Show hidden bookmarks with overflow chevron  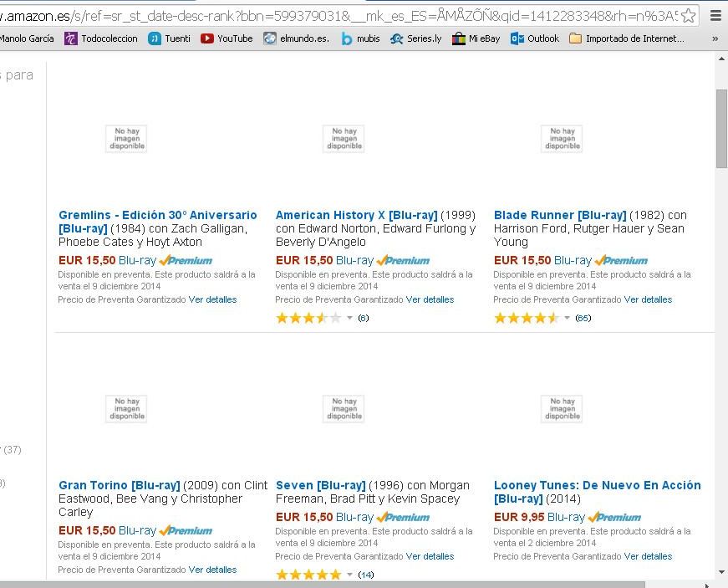coord(715,38)
